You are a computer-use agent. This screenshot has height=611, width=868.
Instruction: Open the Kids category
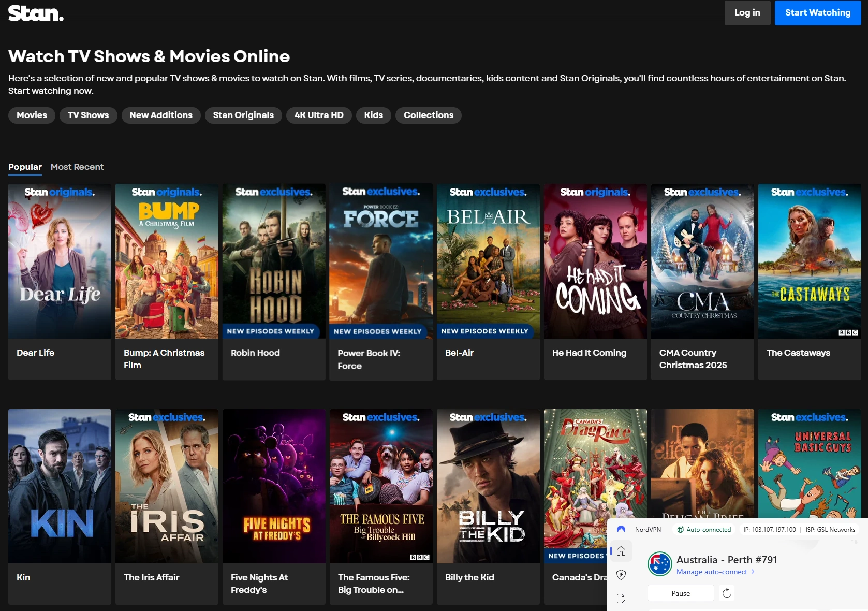[374, 115]
